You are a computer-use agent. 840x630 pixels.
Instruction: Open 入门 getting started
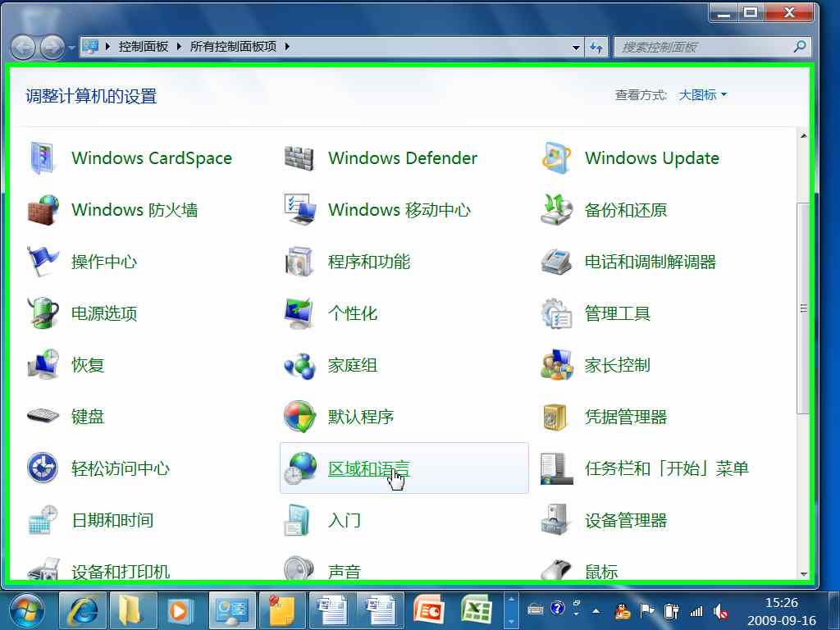(x=322, y=519)
